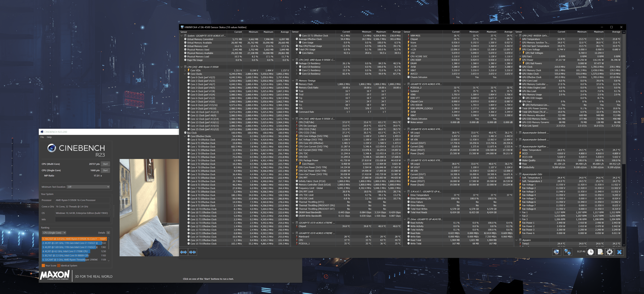
Task: Expand the Core Powers subtree
Action: [x=296, y=164]
